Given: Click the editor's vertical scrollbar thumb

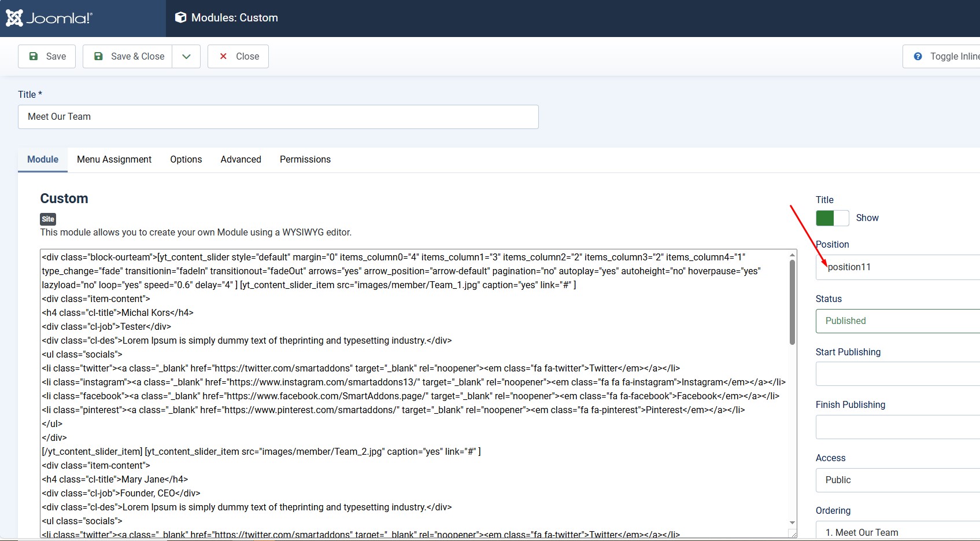Looking at the screenshot, I should pos(792,301).
